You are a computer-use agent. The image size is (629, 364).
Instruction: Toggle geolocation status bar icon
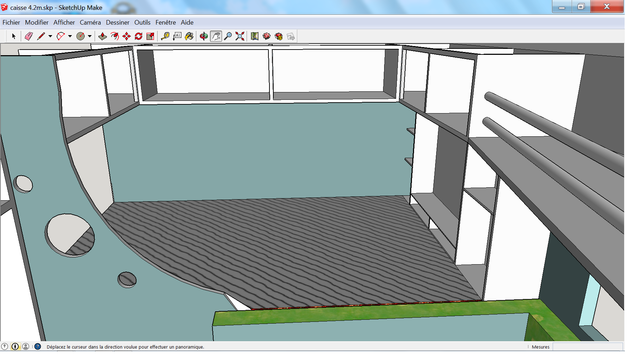[5, 347]
